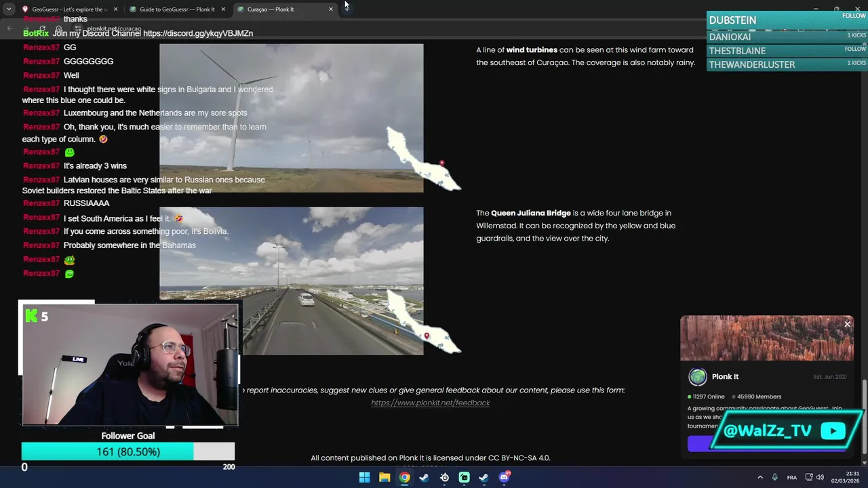This screenshot has height=488, width=868.
Task: Close the Curaçao — Plonk It tab
Action: 331,9
